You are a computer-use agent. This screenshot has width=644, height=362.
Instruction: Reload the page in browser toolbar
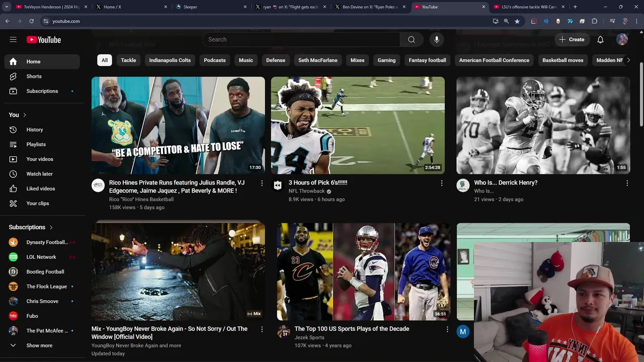coord(31,21)
